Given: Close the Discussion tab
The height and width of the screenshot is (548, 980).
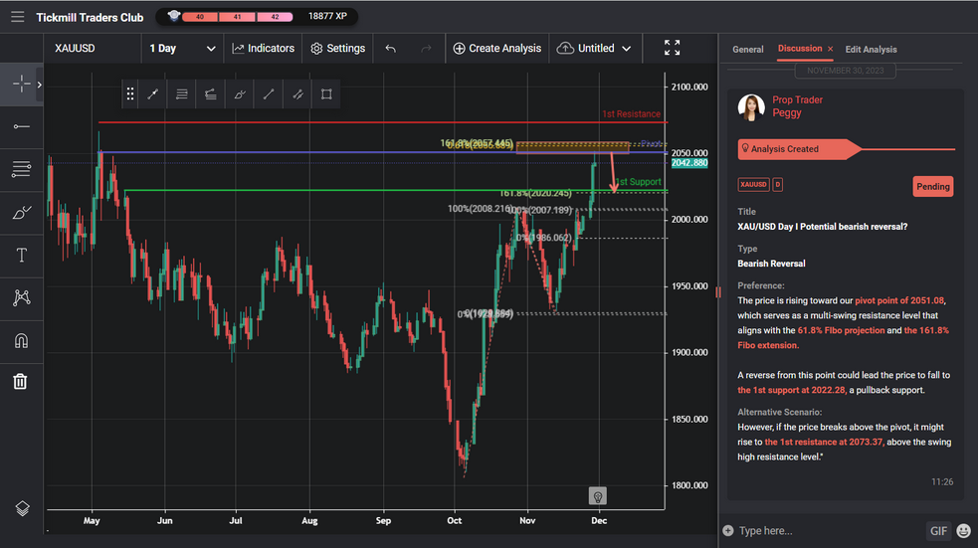Looking at the screenshot, I should [830, 49].
